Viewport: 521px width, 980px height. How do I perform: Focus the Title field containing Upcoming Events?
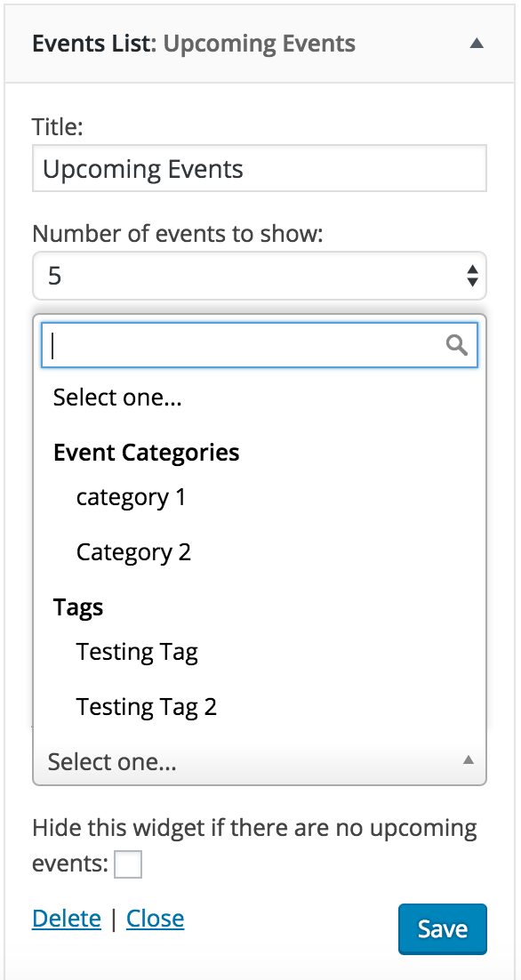pos(260,169)
